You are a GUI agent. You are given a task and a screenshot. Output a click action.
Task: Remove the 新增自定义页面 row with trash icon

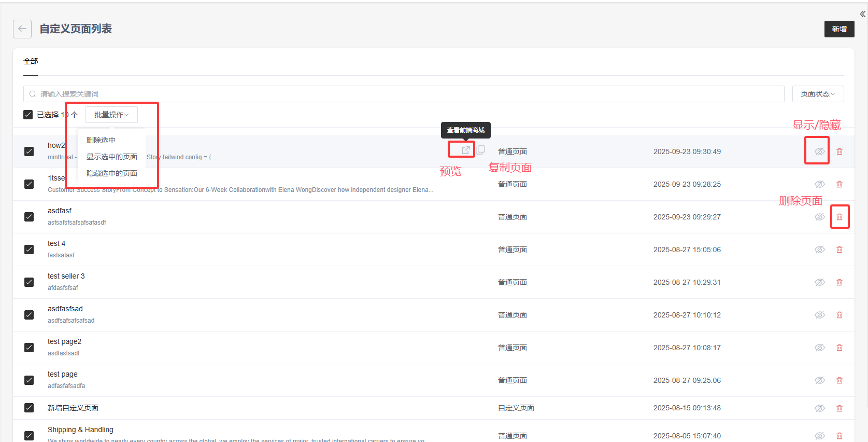coord(839,408)
